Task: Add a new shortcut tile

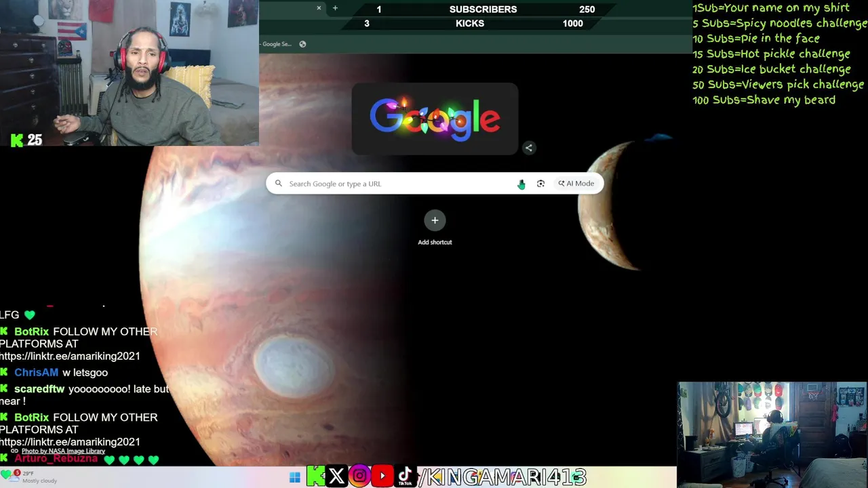Action: 435,228
